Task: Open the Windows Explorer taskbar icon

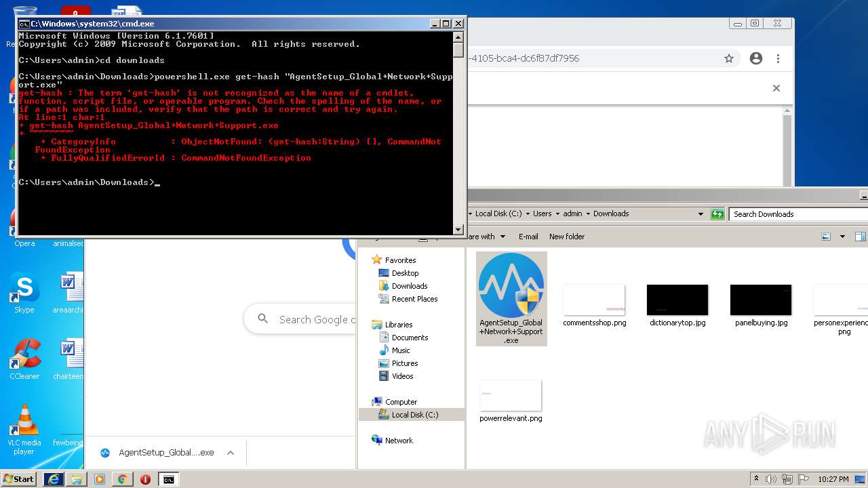Action: (x=77, y=479)
